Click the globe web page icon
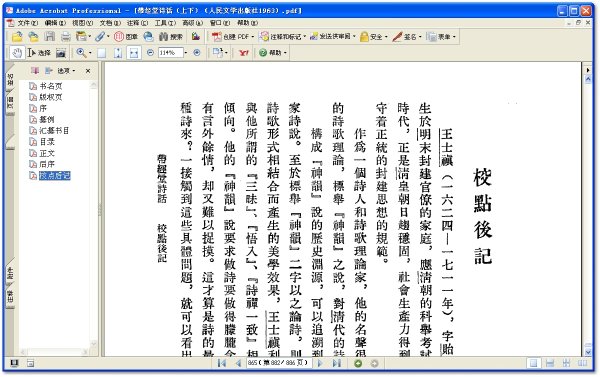Screen dimensions: 600x377 (x=148, y=37)
